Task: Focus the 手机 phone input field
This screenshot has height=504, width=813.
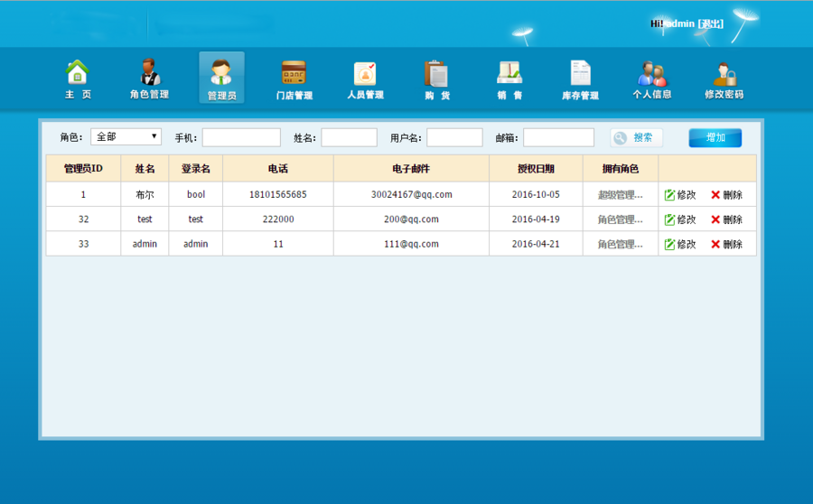Action: [241, 137]
